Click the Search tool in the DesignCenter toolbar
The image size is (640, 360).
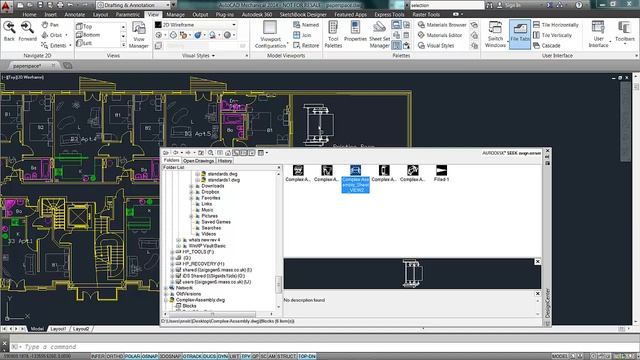point(211,153)
